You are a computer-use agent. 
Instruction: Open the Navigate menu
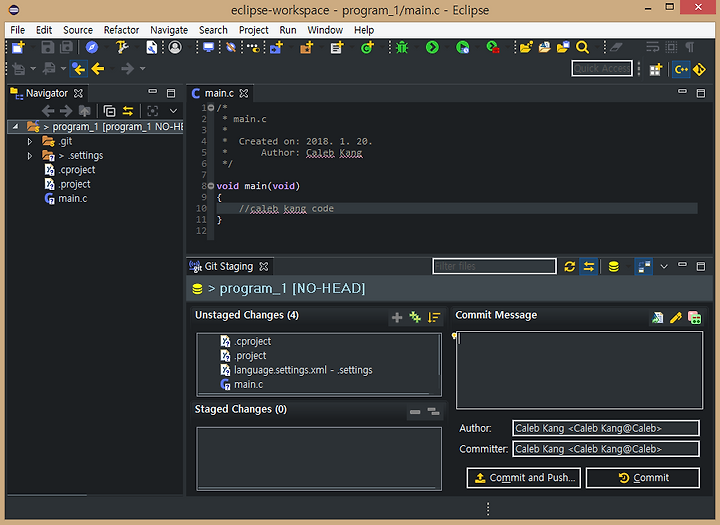[169, 30]
